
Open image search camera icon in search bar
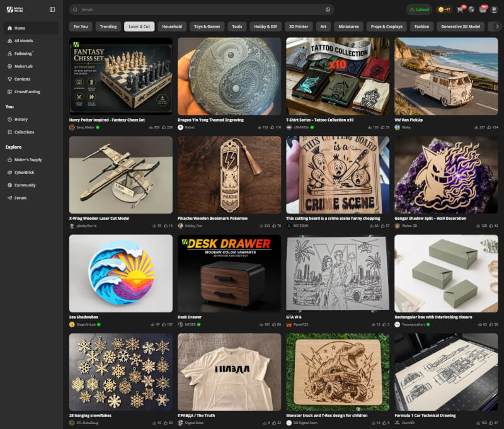328,9
